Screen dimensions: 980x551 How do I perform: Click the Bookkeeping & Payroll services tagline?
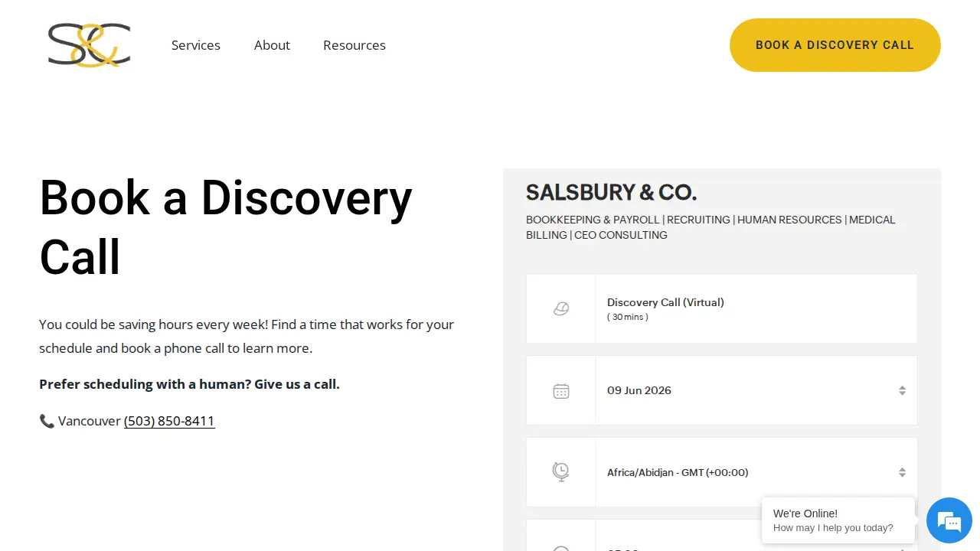pyautogui.click(x=710, y=227)
